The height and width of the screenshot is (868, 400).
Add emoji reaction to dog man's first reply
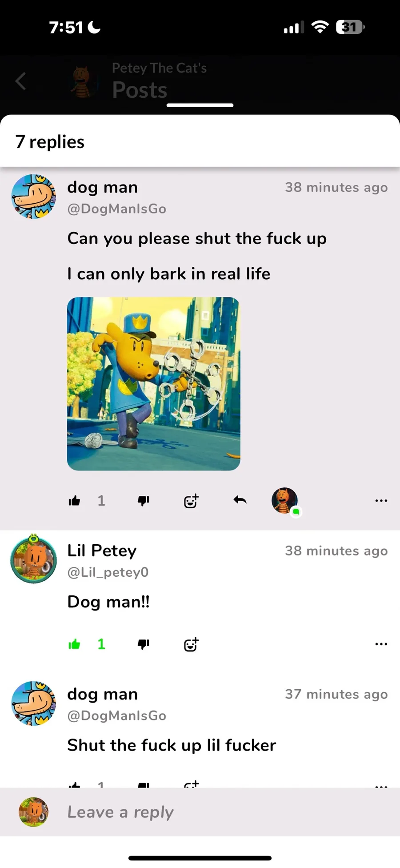(191, 501)
